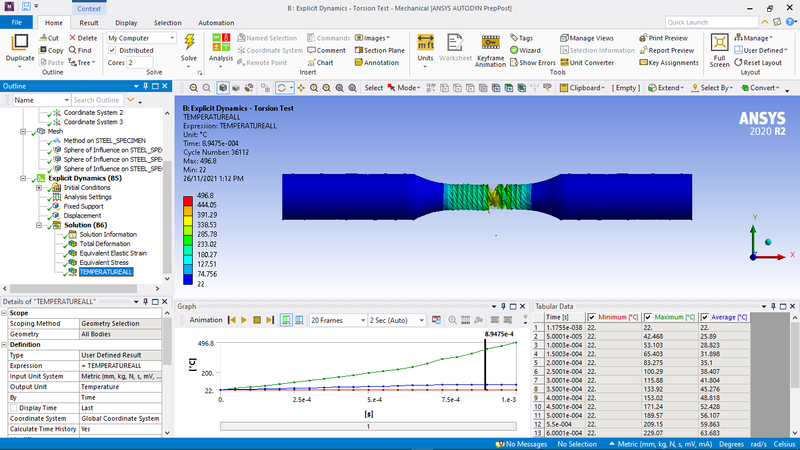Switch to the Selection ribbon tab

(x=167, y=22)
